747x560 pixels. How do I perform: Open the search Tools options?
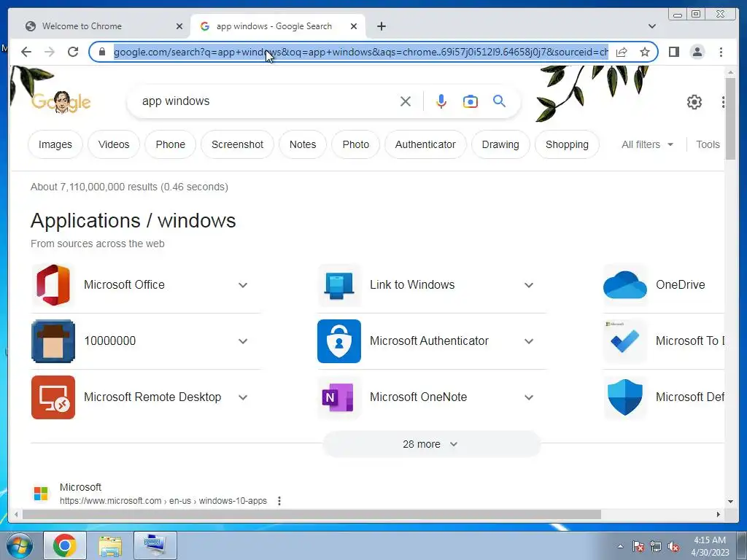tap(708, 145)
